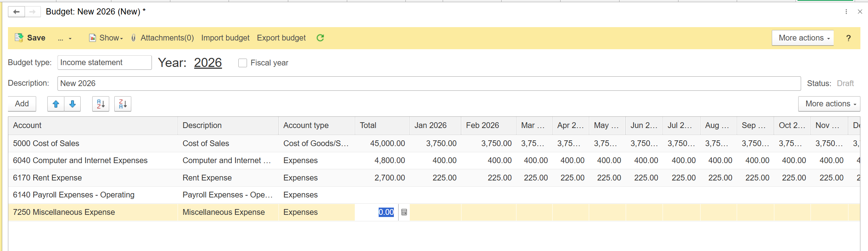Image resolution: width=868 pixels, height=251 pixels.
Task: Move row up with blue arrow
Action: (x=56, y=104)
